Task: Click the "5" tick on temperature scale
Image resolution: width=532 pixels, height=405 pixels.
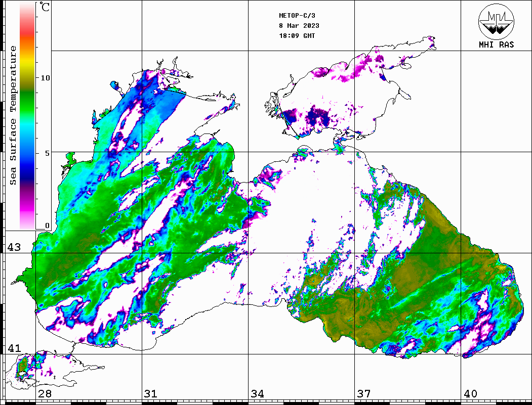Action: (x=48, y=153)
